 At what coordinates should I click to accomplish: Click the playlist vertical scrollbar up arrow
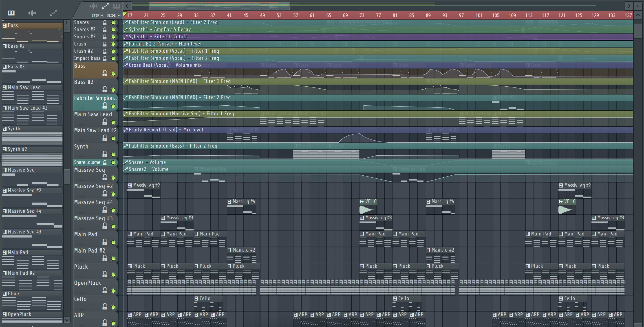(638, 15)
